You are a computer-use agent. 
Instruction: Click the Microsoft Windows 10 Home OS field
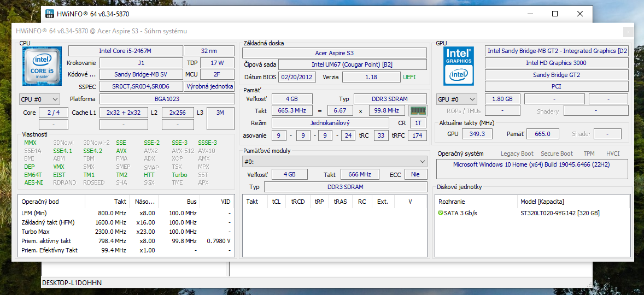tap(532, 164)
